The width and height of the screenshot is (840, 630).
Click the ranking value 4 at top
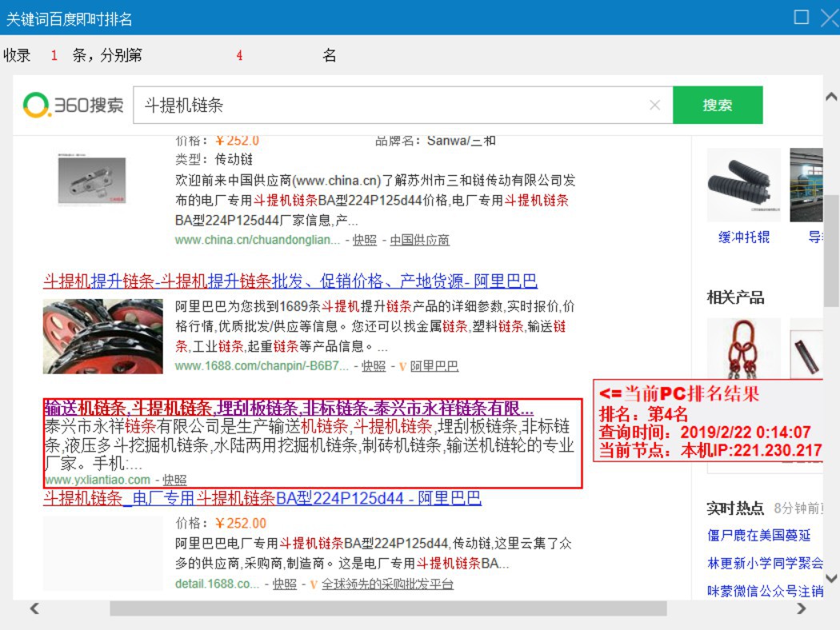[239, 55]
